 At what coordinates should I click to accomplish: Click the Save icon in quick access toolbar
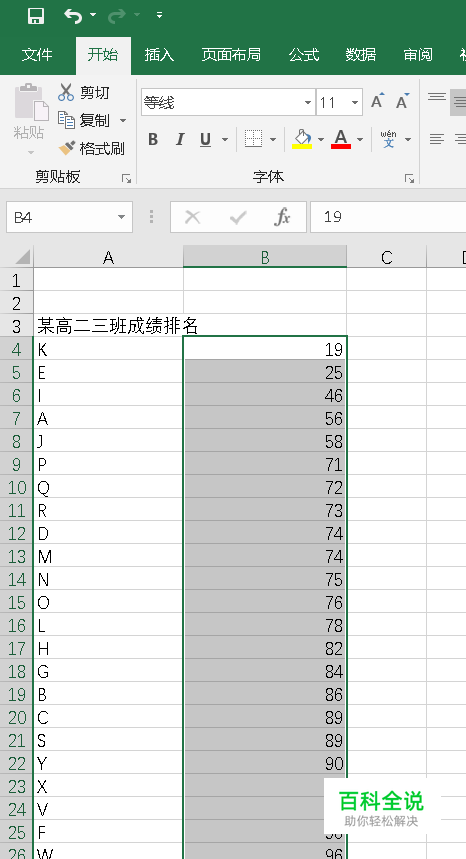[x=36, y=16]
